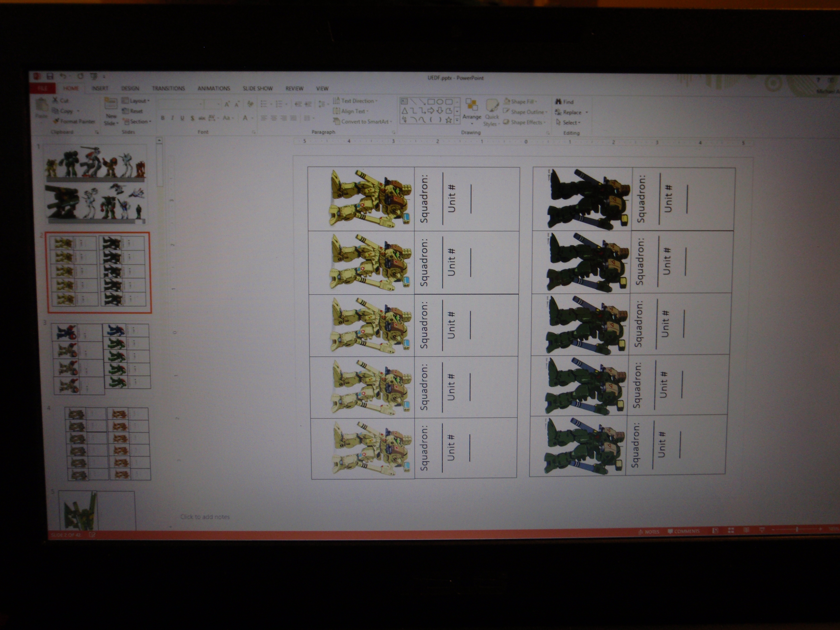Expand the shapes gallery More arrow
Image resolution: width=840 pixels, height=630 pixels.
457,120
